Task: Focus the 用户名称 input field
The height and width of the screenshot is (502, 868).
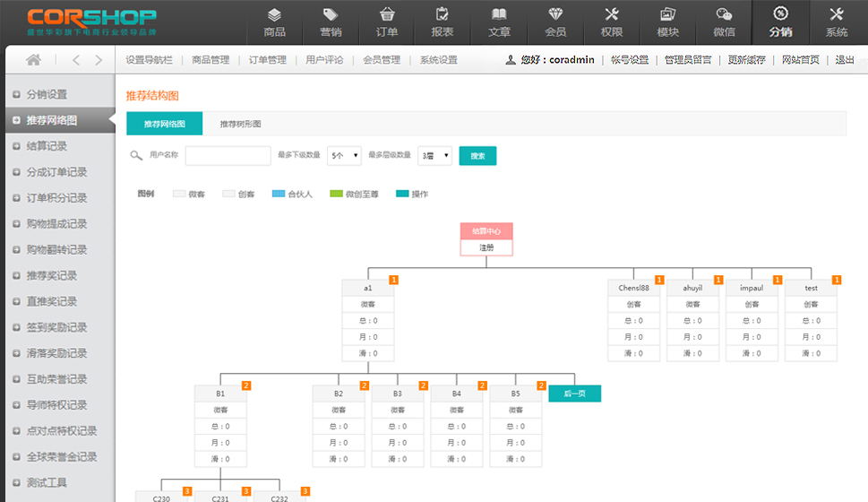Action: pyautogui.click(x=228, y=156)
